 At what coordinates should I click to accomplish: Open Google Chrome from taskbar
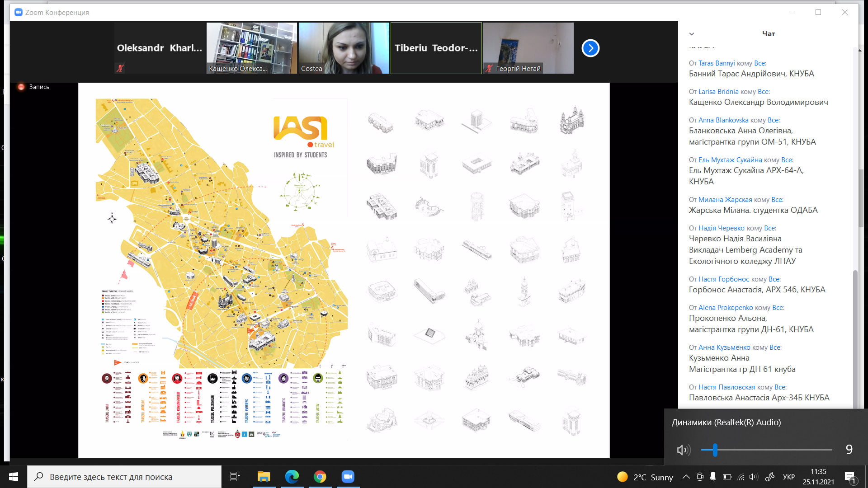click(320, 477)
